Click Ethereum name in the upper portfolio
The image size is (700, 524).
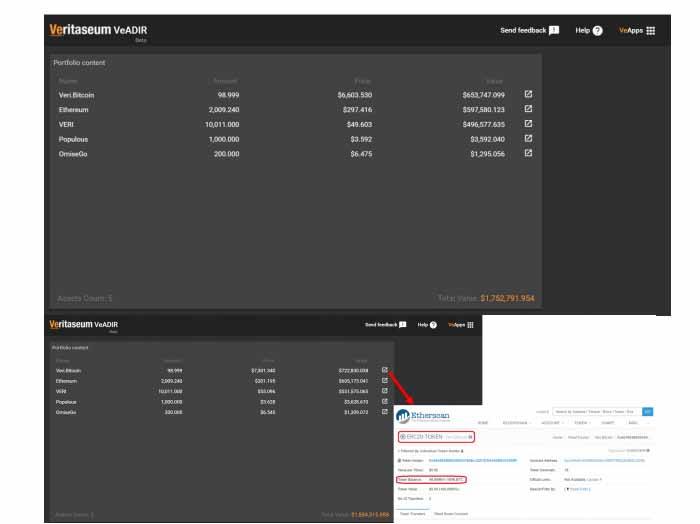click(74, 110)
